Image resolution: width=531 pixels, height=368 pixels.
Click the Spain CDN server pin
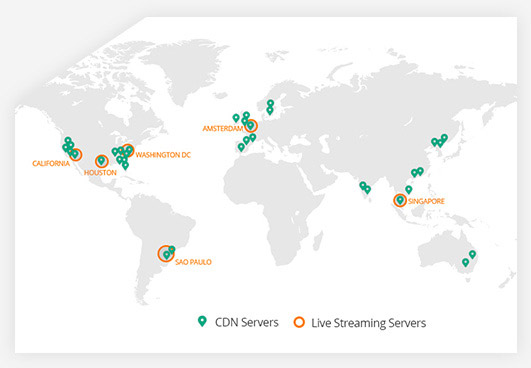[241, 147]
